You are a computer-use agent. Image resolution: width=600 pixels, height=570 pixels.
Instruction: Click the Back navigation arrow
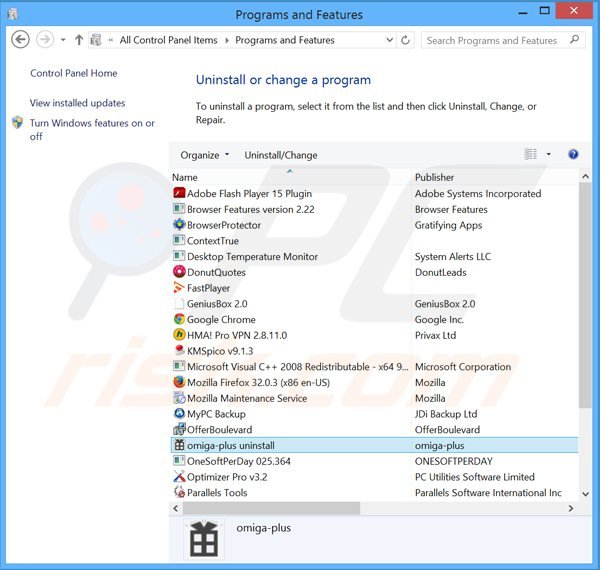tap(20, 40)
